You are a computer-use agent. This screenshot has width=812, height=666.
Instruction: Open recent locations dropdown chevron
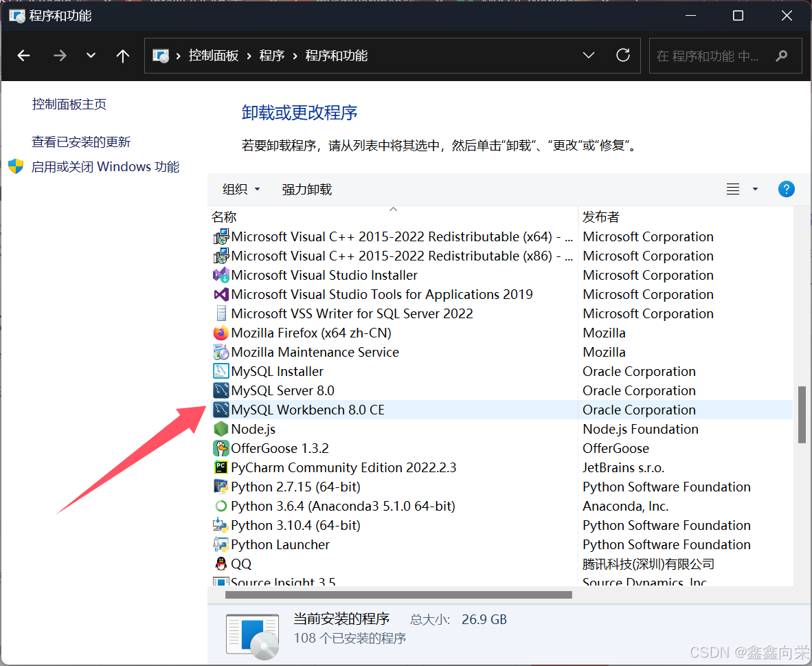click(x=91, y=56)
